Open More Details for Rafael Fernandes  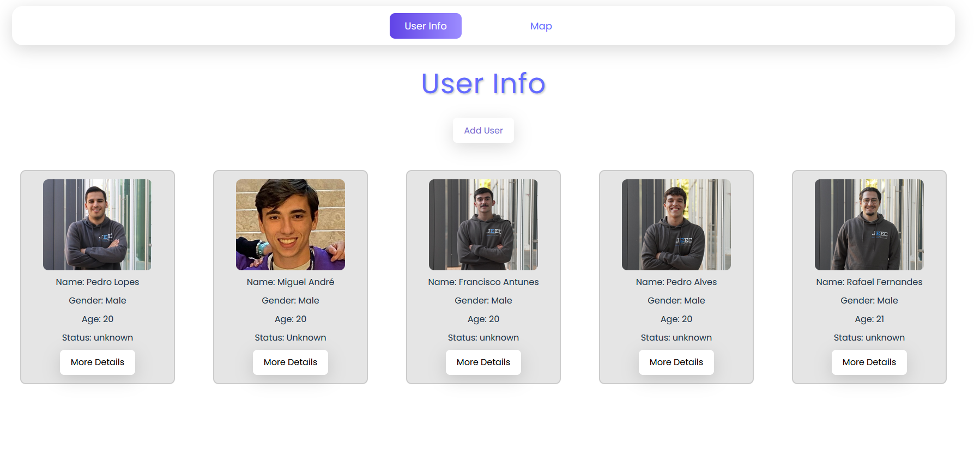[x=869, y=362]
